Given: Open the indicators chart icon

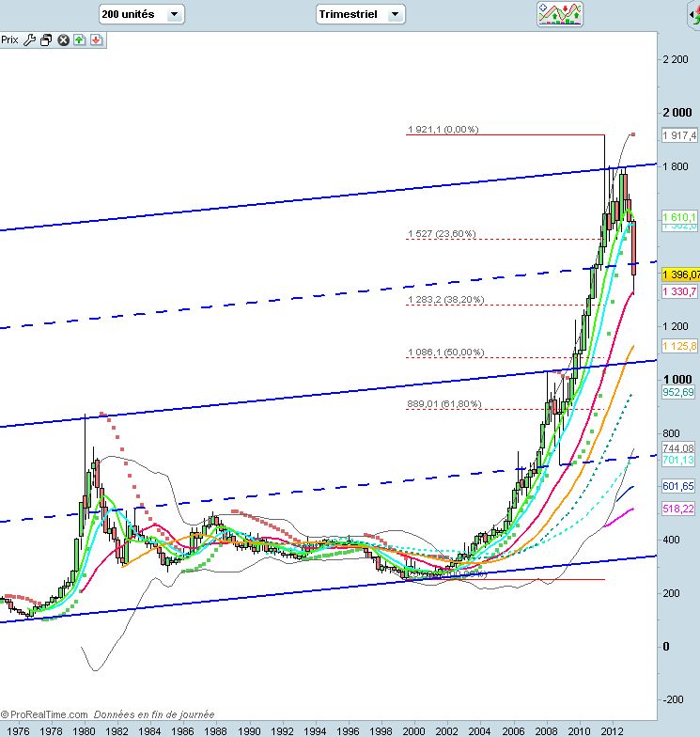Looking at the screenshot, I should click(x=560, y=13).
